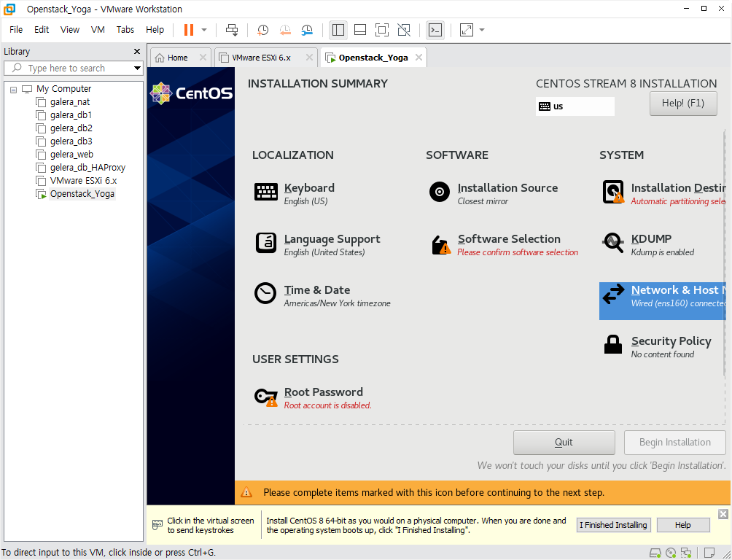Toggle the thumbnail bar view icon
The image size is (732, 560).
pyautogui.click(x=360, y=30)
